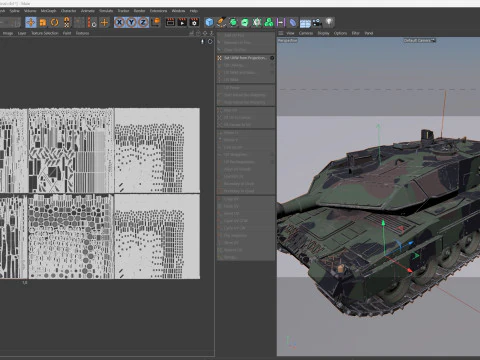Click the green Subdivision Surface icon
Viewport: 480px width, 360px height.
pos(233,23)
